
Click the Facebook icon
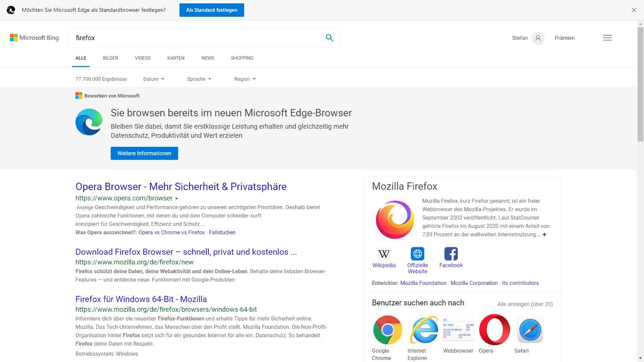(451, 254)
